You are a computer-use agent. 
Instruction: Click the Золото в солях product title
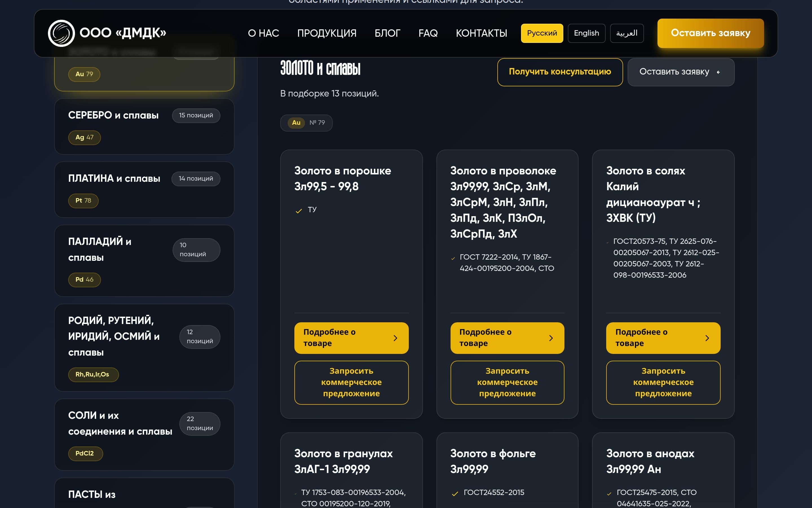click(653, 194)
